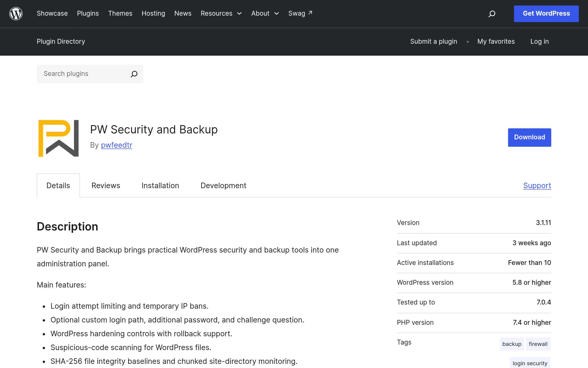Select the Details tab

tap(58, 185)
